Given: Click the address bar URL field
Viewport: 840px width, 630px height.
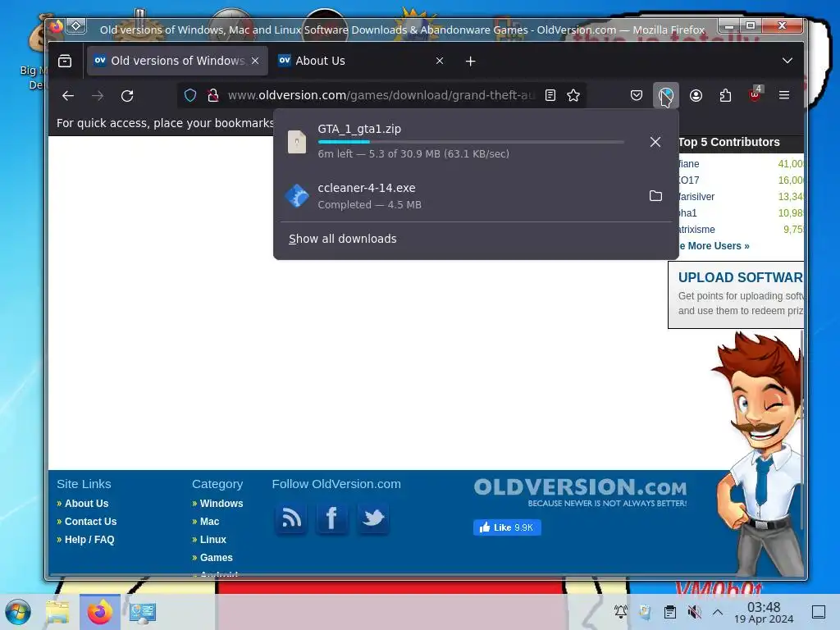Looking at the screenshot, I should pyautogui.click(x=381, y=95).
